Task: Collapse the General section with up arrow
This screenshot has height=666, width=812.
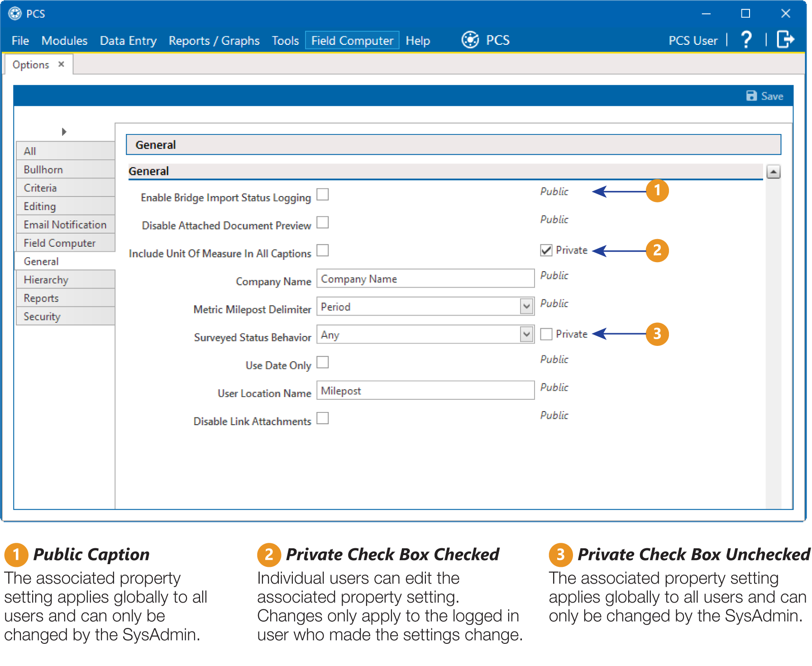Action: coord(774,172)
